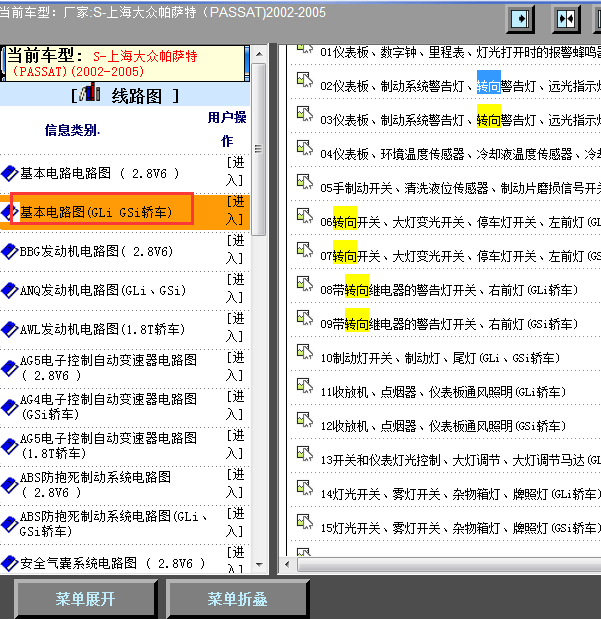This screenshot has width=601, height=619.
Task: Click left panel vertical scrollbar thumb
Action: click(x=259, y=149)
